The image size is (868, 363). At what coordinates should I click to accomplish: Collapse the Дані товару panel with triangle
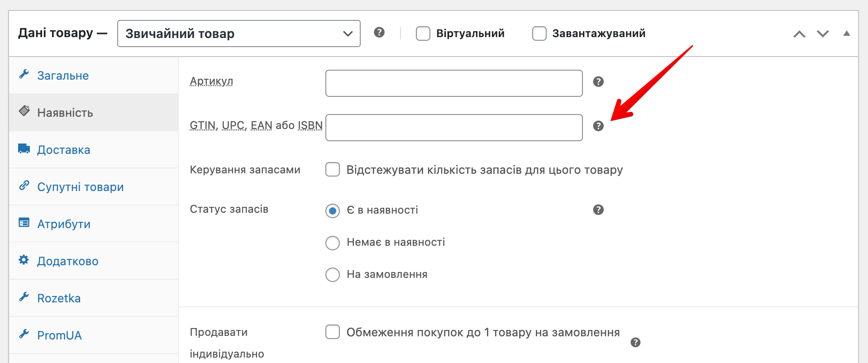(846, 33)
